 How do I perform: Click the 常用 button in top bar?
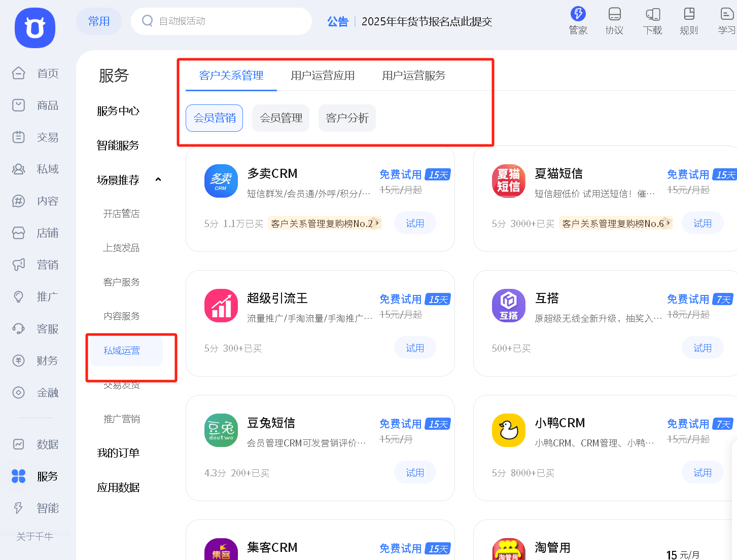click(x=99, y=21)
